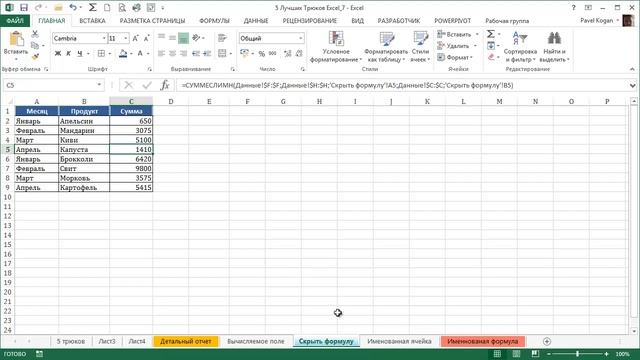This screenshot has width=640, height=360.
Task: Open the Общий number format dropdown
Action: click(301, 38)
